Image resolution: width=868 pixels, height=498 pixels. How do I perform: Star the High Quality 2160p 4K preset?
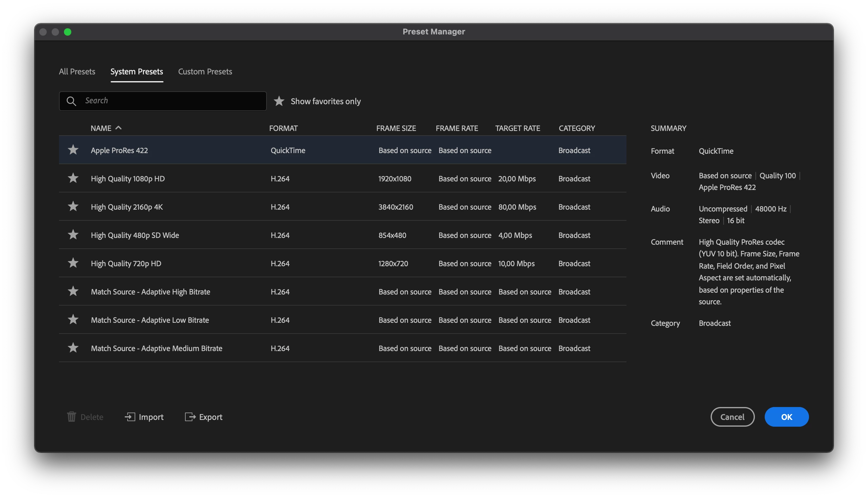click(73, 207)
